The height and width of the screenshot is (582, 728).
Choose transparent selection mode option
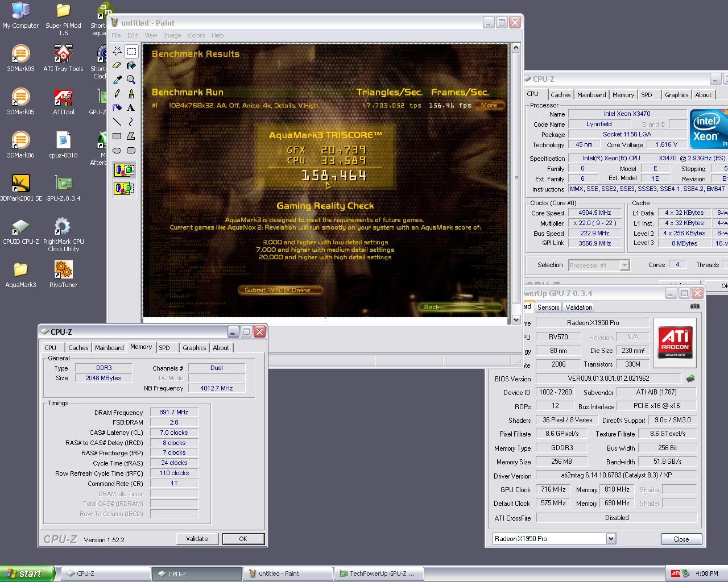coord(125,188)
